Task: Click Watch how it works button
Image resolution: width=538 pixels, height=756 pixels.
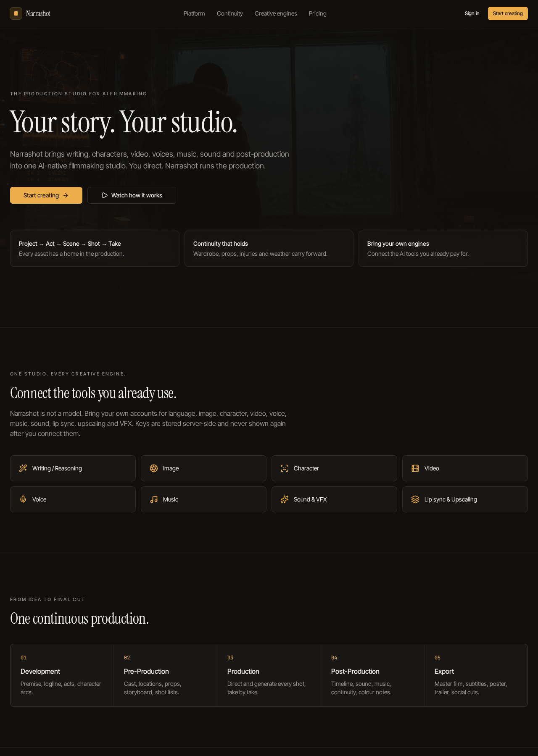Action: (132, 195)
